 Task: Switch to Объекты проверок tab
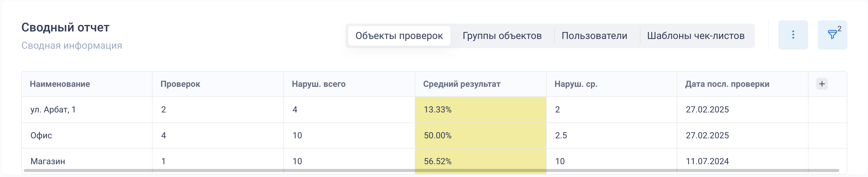tap(399, 36)
